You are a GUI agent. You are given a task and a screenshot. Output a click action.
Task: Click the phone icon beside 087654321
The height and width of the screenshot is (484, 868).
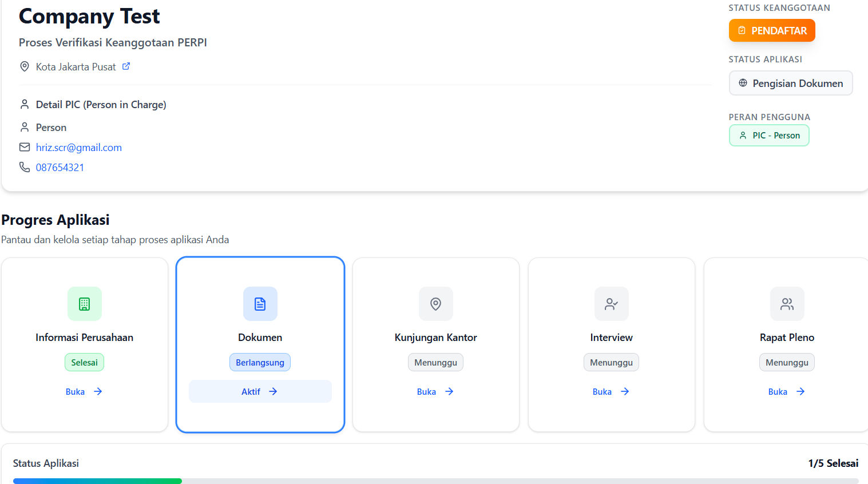pos(25,167)
